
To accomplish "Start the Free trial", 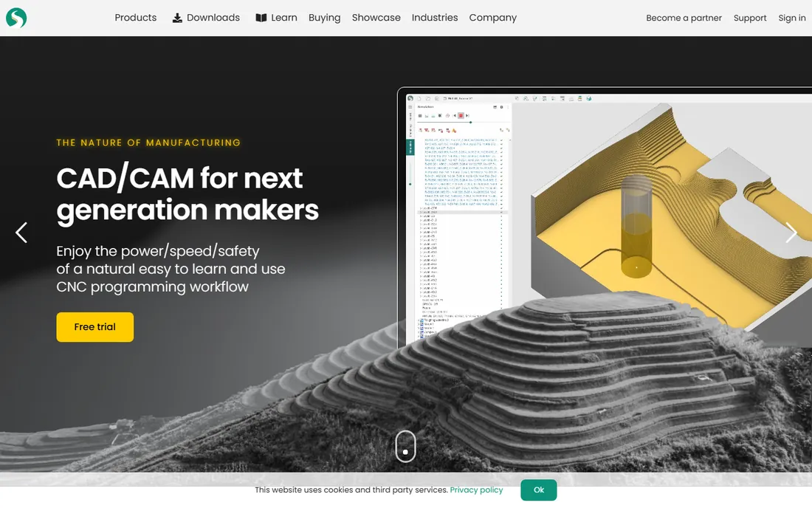I will (94, 327).
